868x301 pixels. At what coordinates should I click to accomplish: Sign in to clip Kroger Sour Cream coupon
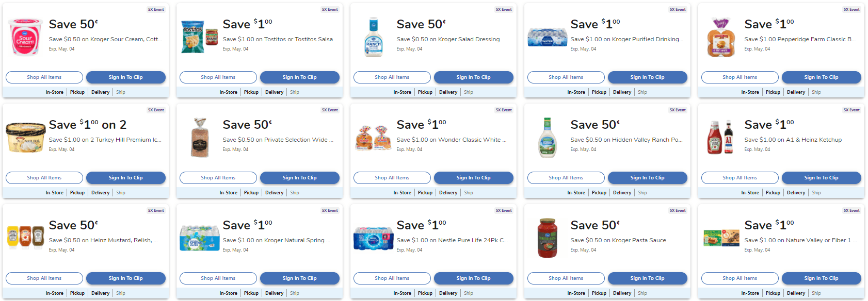pos(125,77)
